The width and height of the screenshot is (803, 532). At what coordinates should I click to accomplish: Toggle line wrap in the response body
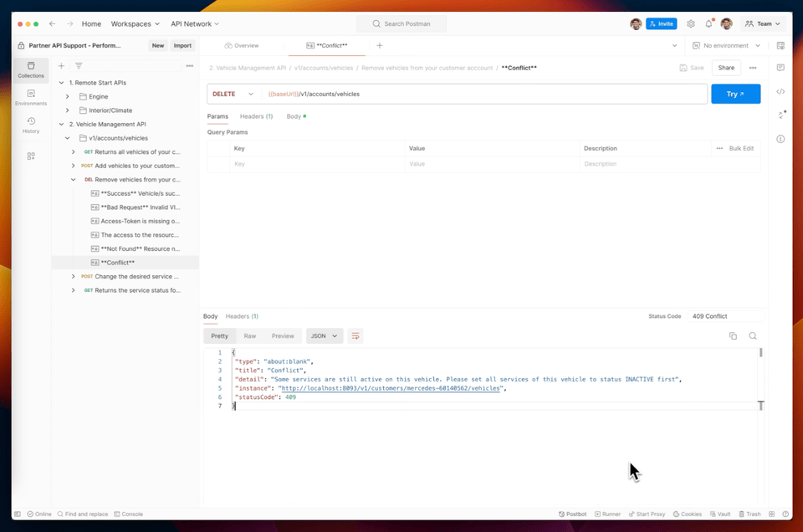point(355,336)
